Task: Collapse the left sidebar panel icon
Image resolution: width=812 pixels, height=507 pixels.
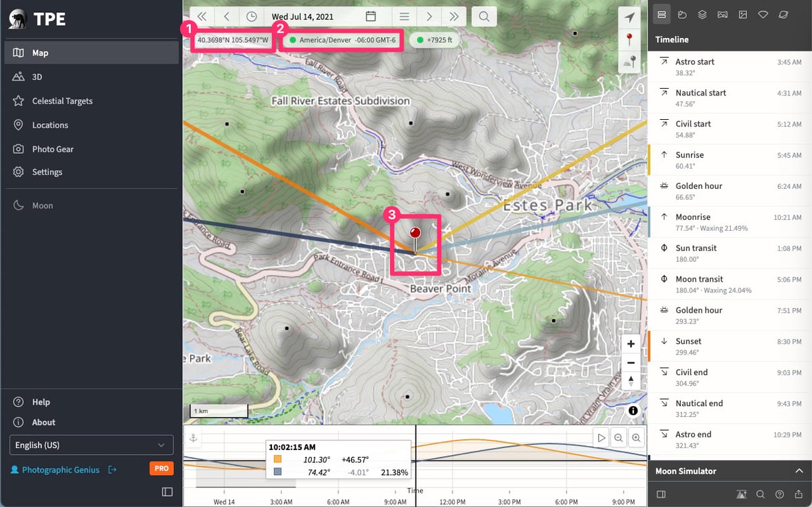Action: [x=167, y=492]
